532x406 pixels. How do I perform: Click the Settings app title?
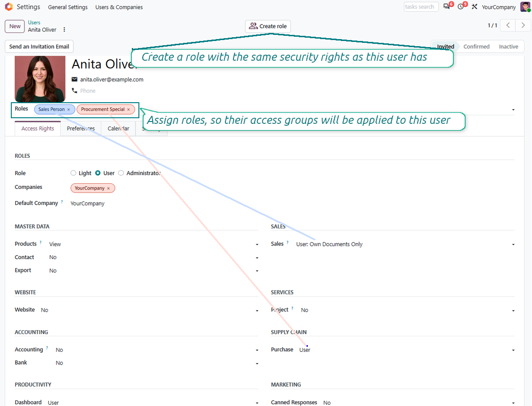click(29, 7)
